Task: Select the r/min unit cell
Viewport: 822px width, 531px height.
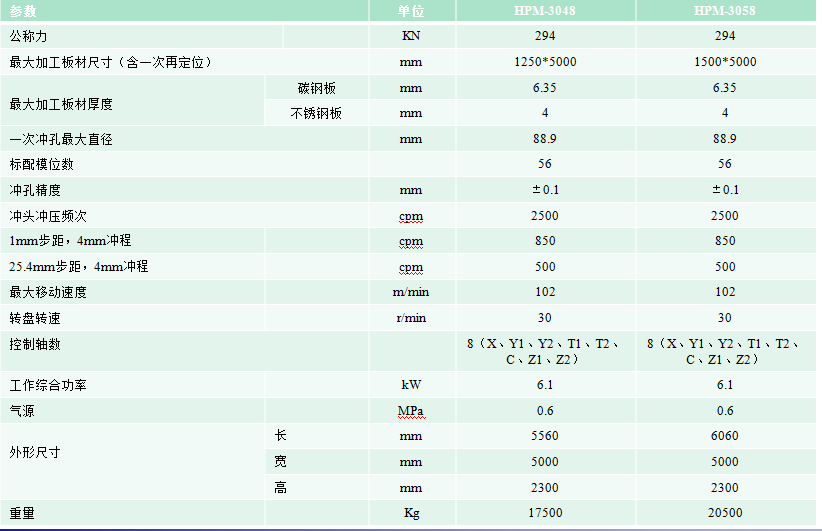Action: 410,318
